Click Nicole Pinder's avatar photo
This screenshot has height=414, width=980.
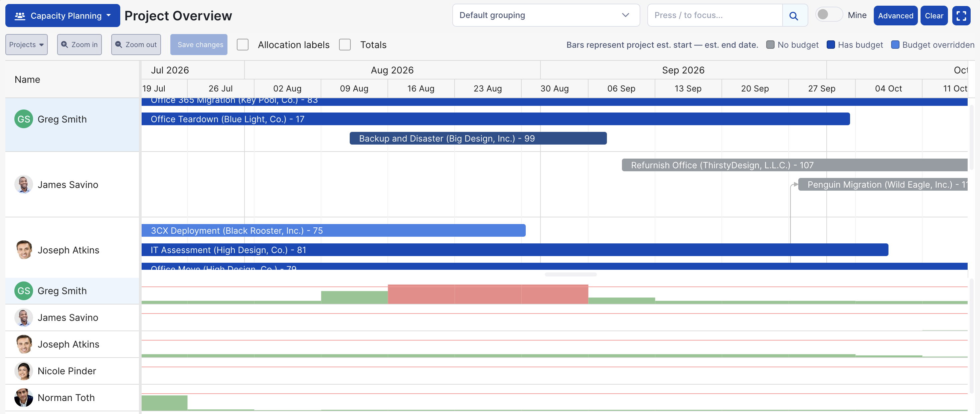[24, 371]
